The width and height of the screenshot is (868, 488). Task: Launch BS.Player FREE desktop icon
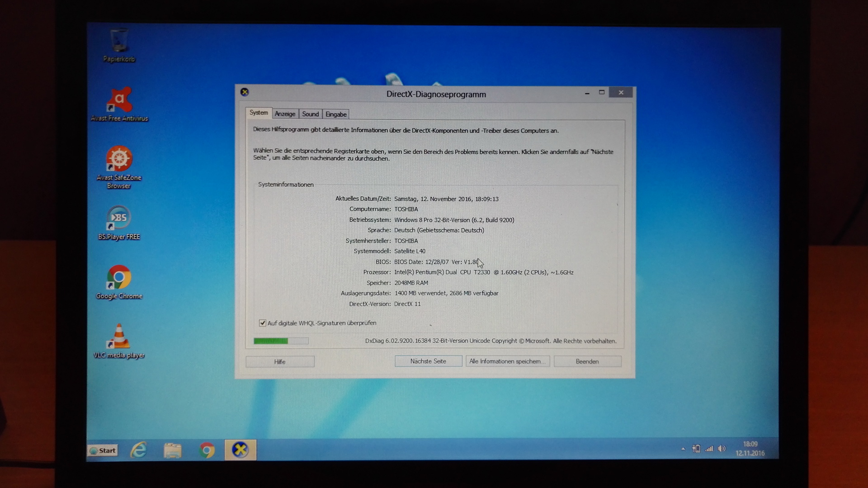click(x=119, y=219)
